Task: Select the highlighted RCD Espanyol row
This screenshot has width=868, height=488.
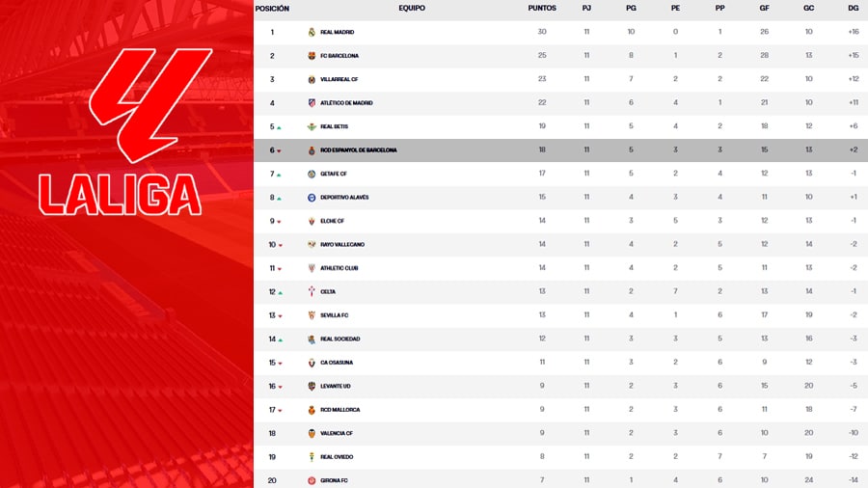Action: 559,150
